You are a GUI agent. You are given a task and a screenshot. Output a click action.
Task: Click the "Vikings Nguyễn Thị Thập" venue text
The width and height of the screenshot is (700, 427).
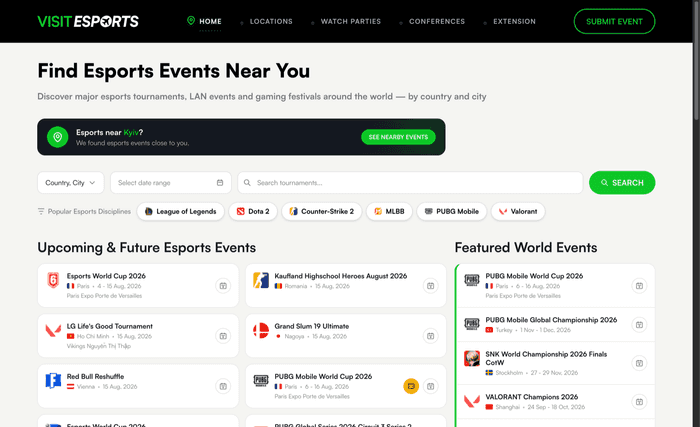click(x=99, y=346)
